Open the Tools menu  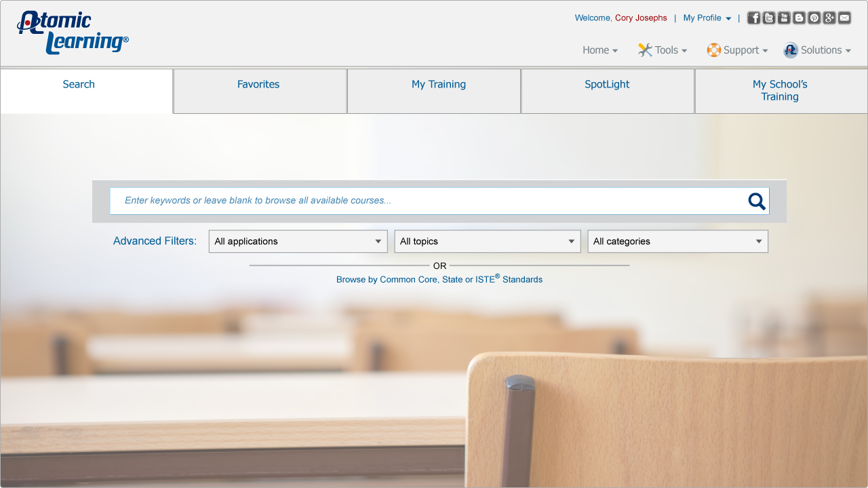click(x=663, y=50)
